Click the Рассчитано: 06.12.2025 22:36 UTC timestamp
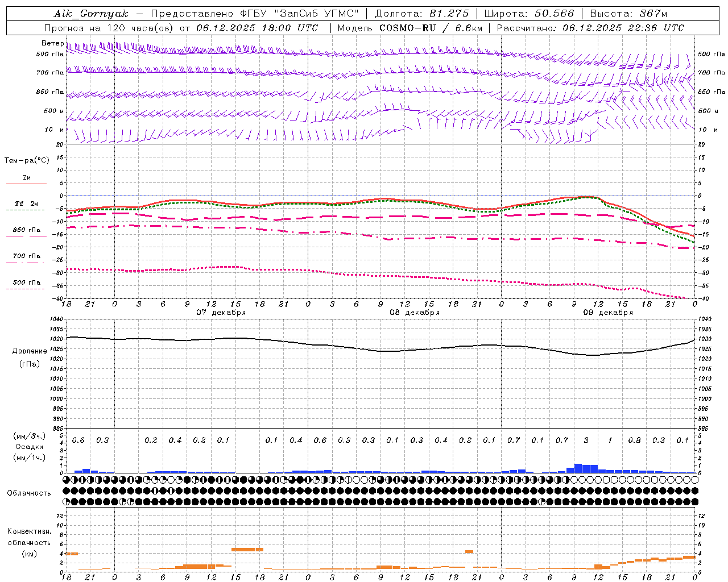Screen dimensions: 728x582 click(590, 28)
